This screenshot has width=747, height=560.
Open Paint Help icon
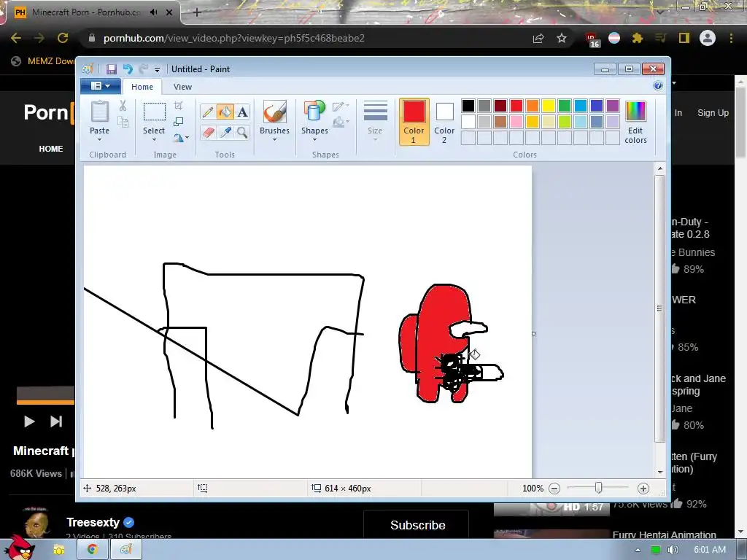(658, 85)
